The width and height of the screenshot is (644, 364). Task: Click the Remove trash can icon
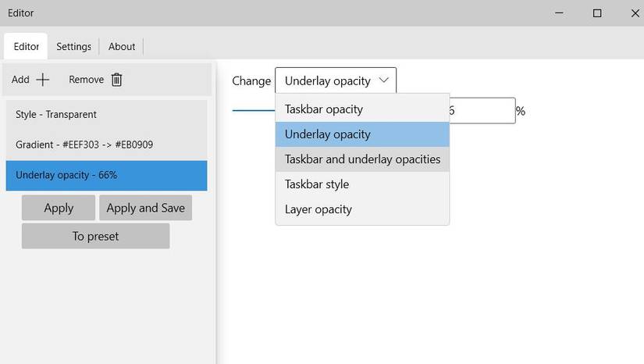click(116, 80)
